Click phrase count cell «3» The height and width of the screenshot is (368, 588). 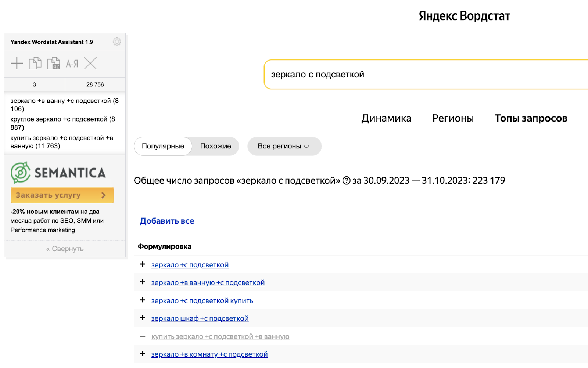pyautogui.click(x=35, y=84)
